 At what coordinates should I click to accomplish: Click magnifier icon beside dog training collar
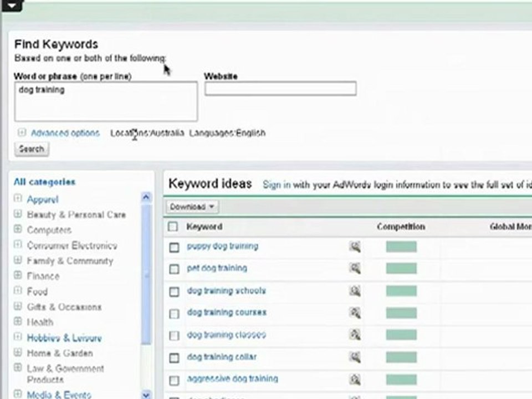coord(355,357)
